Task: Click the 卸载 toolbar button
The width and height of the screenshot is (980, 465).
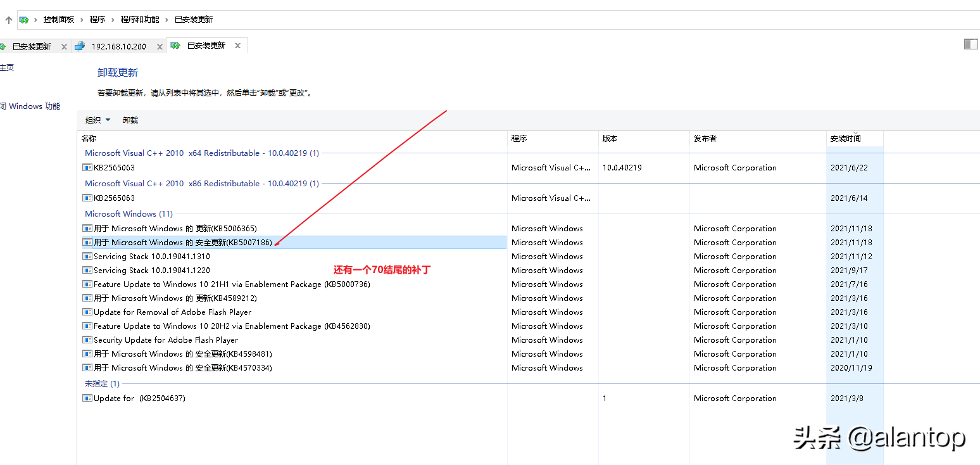Action: 130,120
